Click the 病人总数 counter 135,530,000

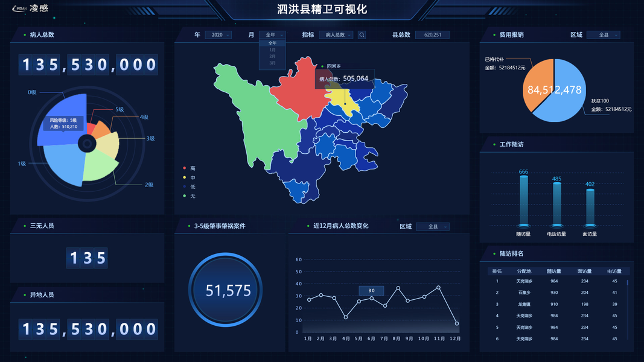[x=88, y=65]
